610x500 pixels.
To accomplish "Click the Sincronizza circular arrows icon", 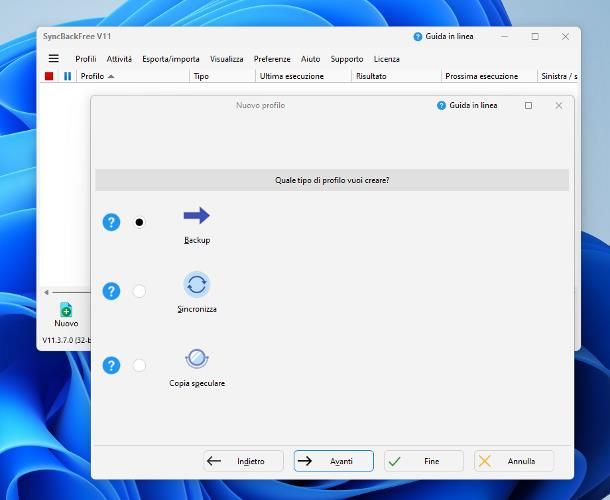I will click(x=196, y=284).
